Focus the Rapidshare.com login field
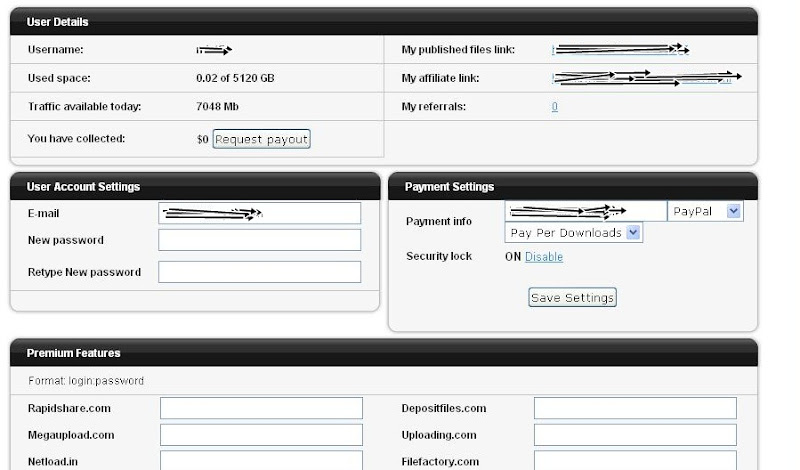This screenshot has width=800, height=470. (261, 408)
